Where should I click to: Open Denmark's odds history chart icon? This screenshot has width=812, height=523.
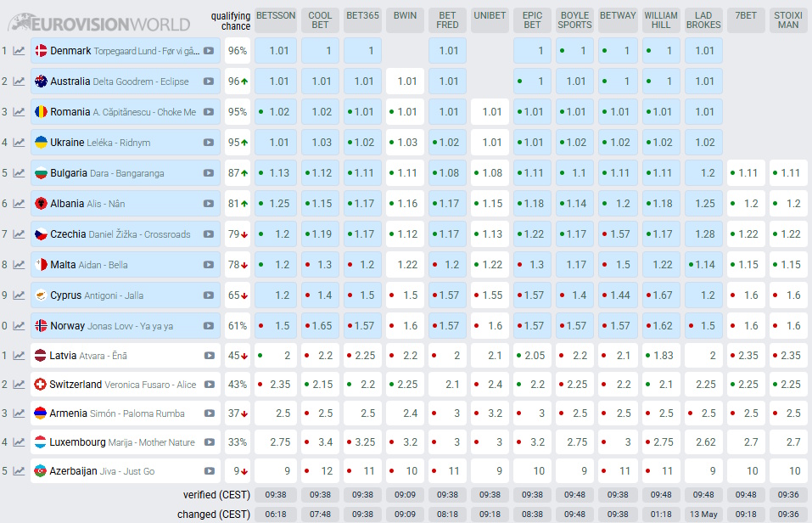point(19,51)
